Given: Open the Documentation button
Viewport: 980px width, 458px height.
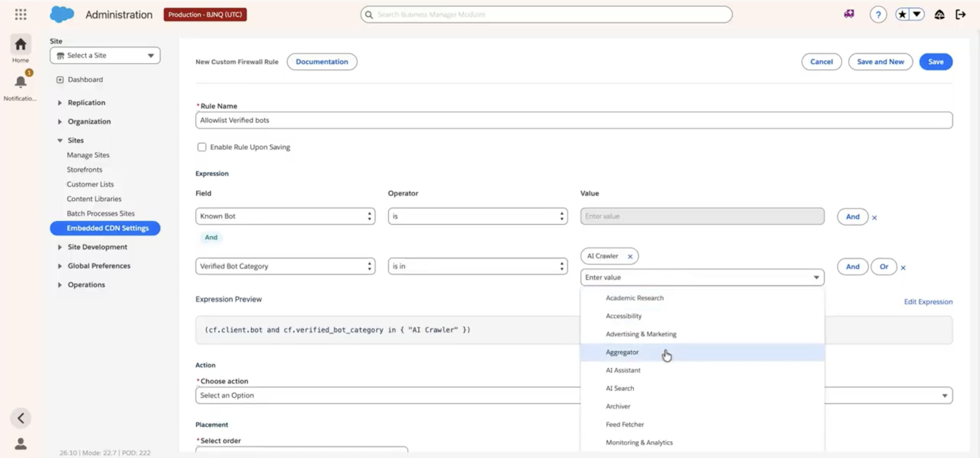Looking at the screenshot, I should pos(322,62).
